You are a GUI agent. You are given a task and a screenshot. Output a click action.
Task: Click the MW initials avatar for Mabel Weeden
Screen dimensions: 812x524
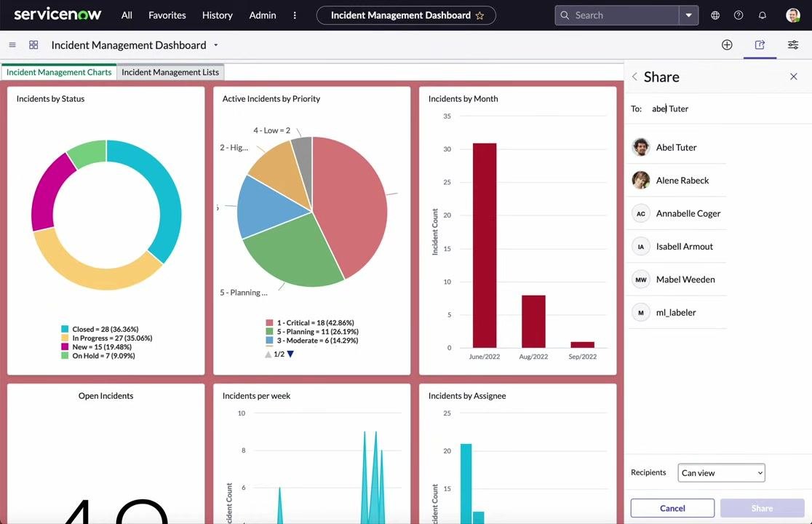tap(640, 279)
